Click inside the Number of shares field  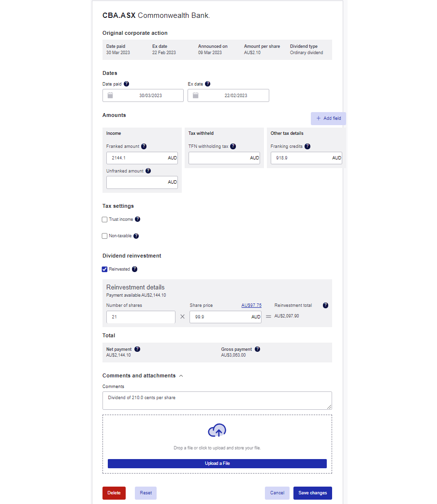[x=140, y=317]
